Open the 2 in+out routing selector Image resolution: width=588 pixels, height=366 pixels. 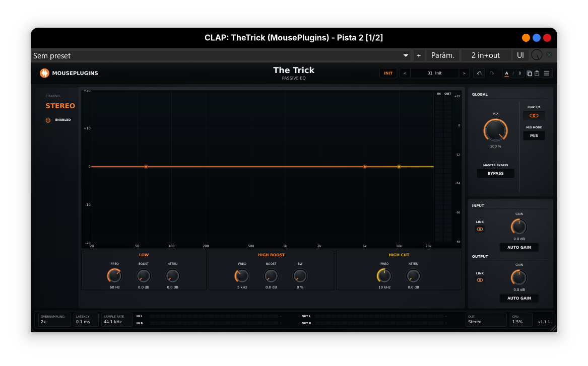pyautogui.click(x=486, y=55)
